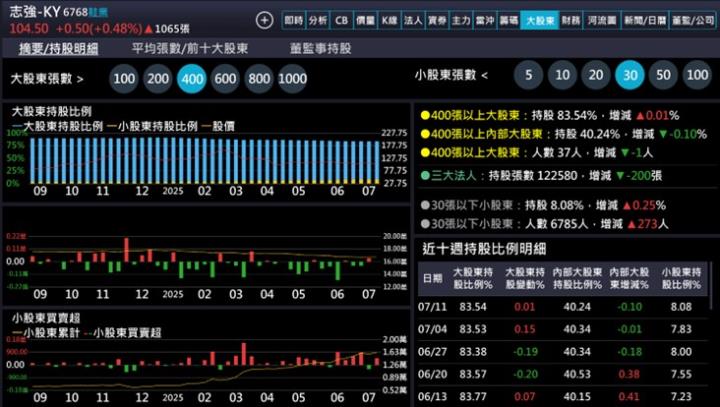Click the 日期 column header
720x407 pixels.
click(x=432, y=278)
